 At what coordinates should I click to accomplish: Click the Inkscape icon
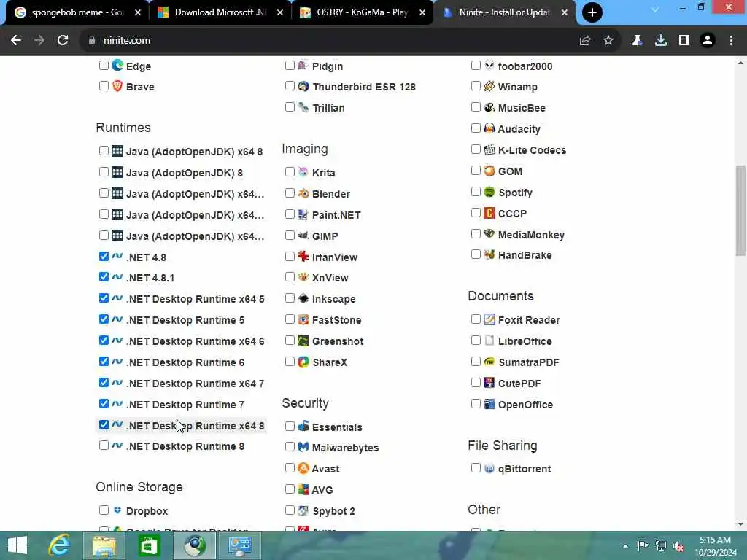[303, 298]
